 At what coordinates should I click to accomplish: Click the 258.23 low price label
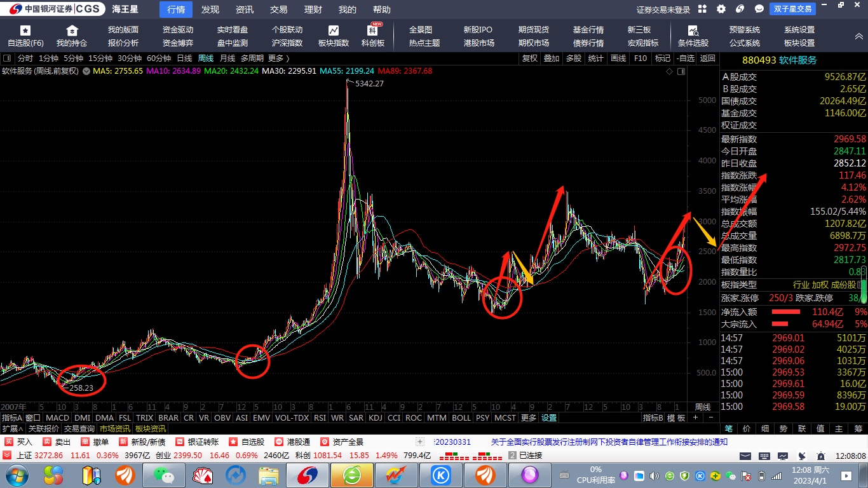(x=81, y=388)
